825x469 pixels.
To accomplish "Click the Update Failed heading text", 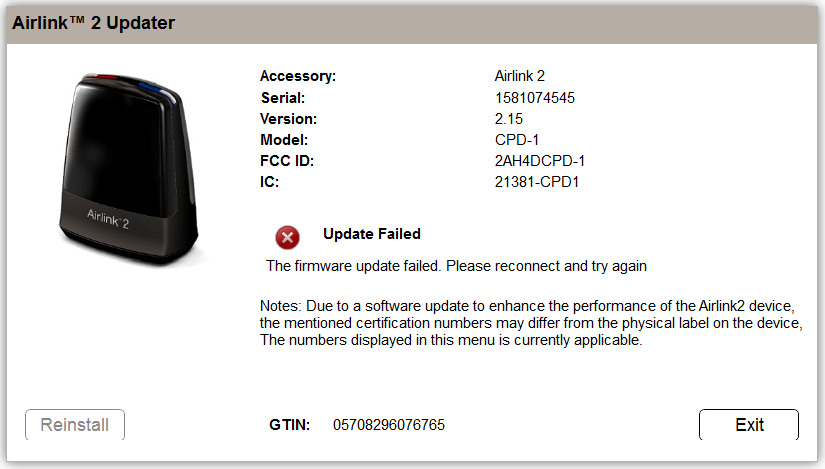I will (371, 234).
